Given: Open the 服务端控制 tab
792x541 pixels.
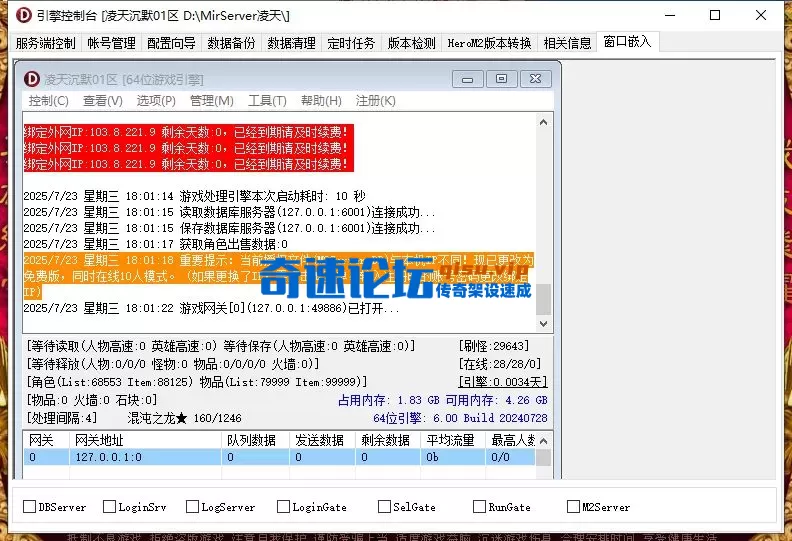Looking at the screenshot, I should pyautogui.click(x=45, y=43).
